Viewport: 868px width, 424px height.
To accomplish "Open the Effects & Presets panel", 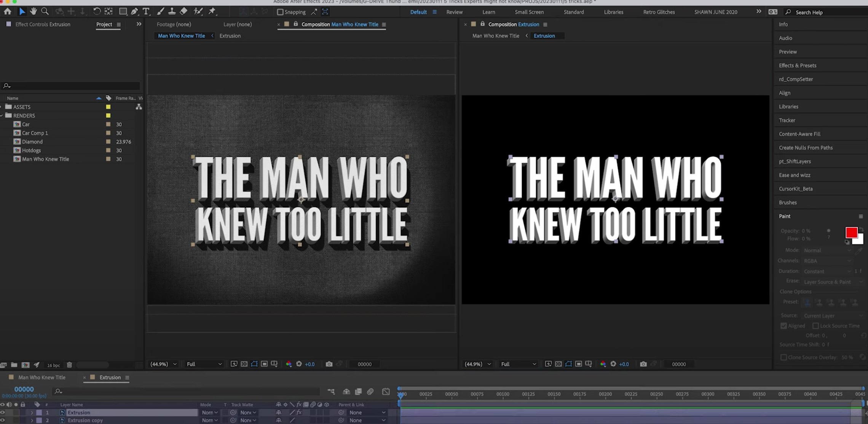I will 798,65.
